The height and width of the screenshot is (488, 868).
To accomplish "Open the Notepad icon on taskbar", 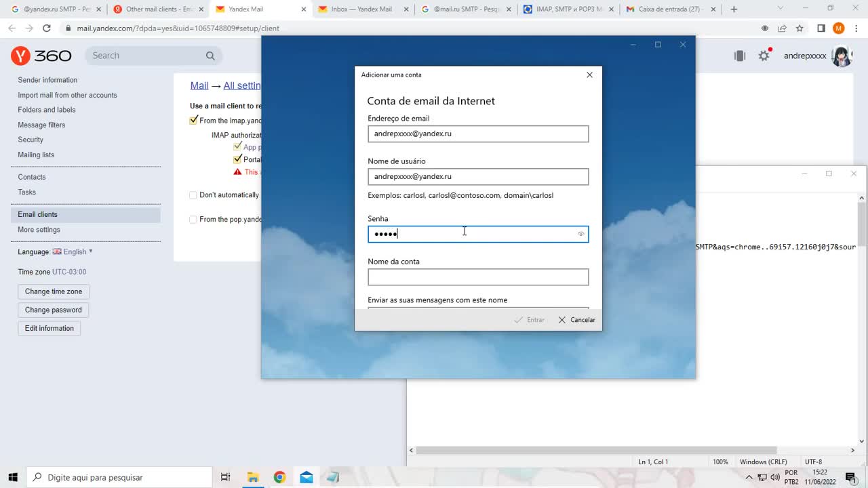I will (332, 477).
